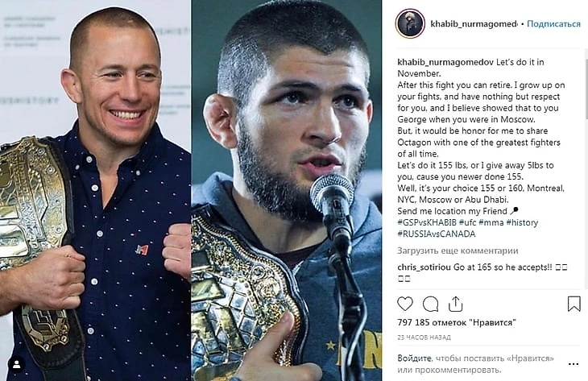Click Подписаться follow button
This screenshot has height=381, width=588.
pyautogui.click(x=553, y=24)
